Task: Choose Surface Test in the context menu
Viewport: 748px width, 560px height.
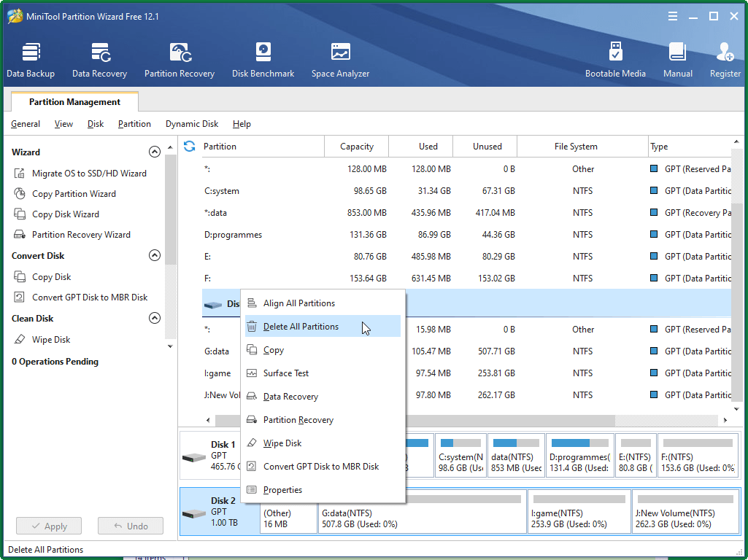Action: click(x=323, y=373)
